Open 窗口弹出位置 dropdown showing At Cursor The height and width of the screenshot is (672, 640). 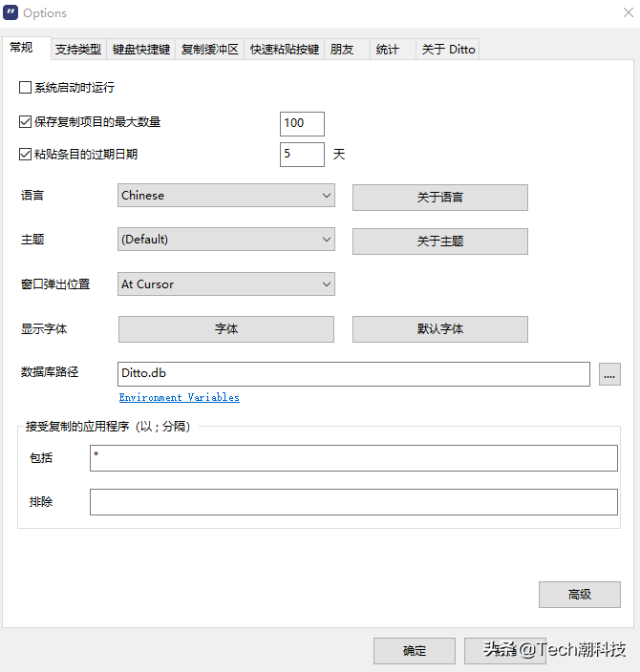[x=225, y=284]
